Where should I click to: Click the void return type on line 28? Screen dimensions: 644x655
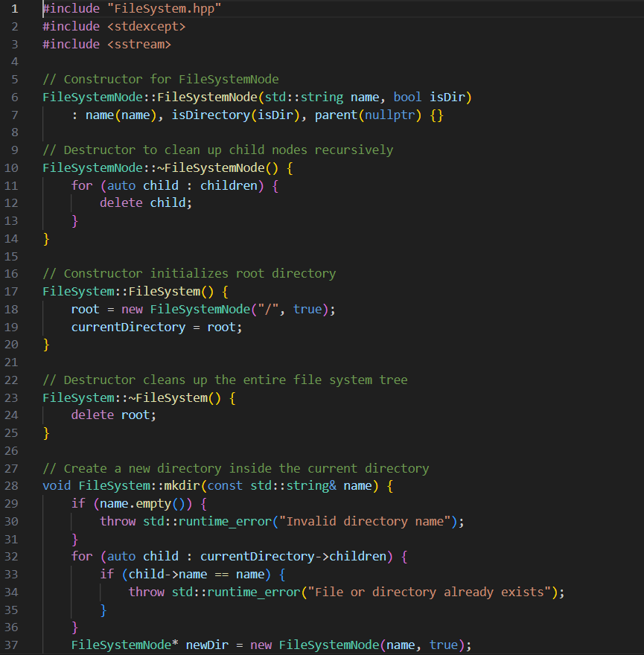coord(55,485)
